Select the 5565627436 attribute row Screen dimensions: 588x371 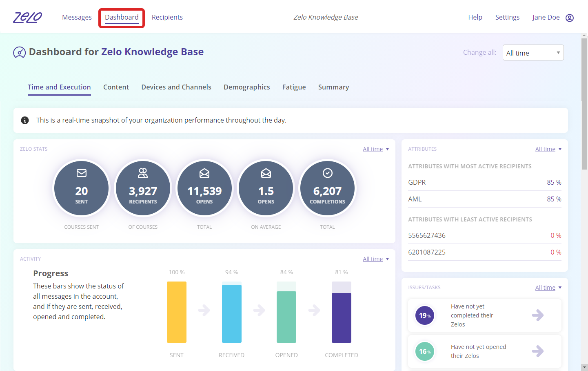tap(485, 235)
